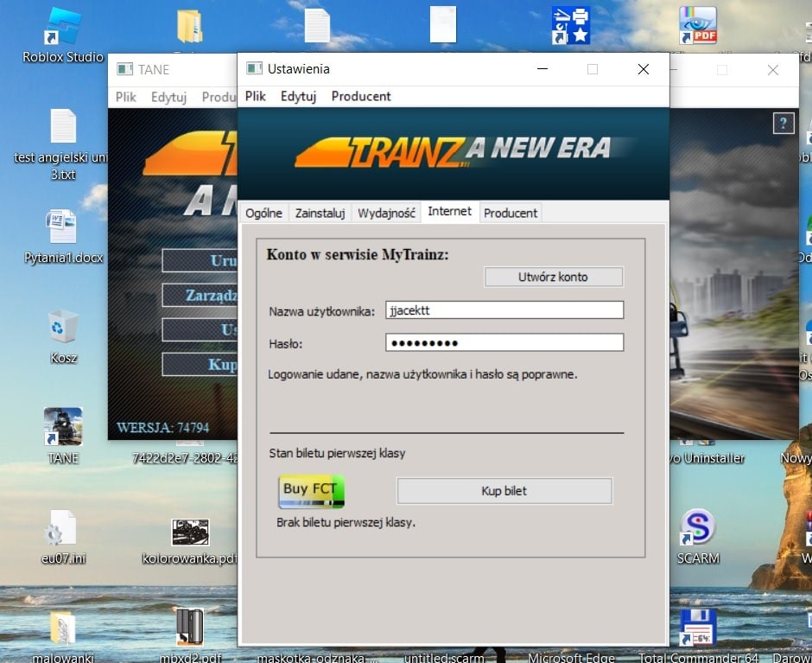This screenshot has height=663, width=812.
Task: Click the login success status message
Action: [x=422, y=374]
